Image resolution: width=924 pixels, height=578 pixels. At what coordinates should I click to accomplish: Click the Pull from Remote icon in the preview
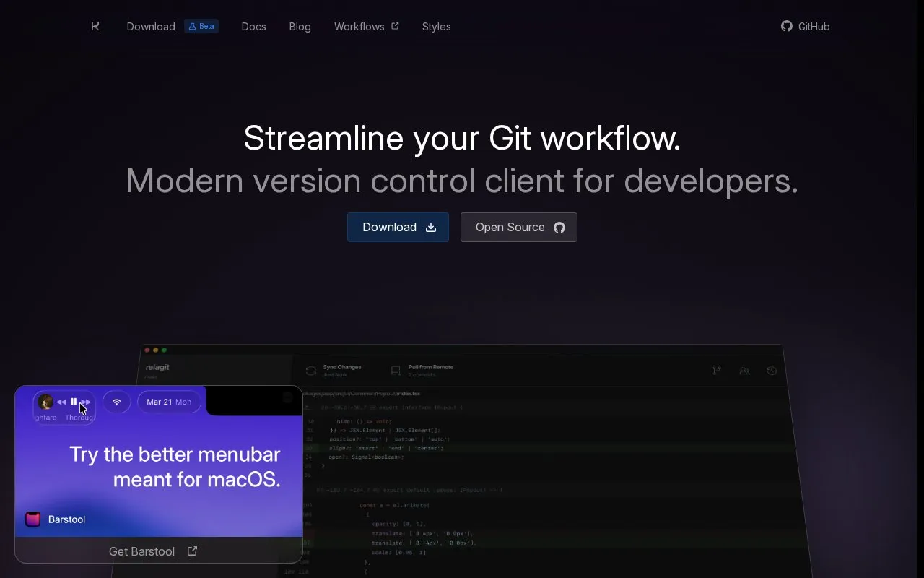point(396,371)
